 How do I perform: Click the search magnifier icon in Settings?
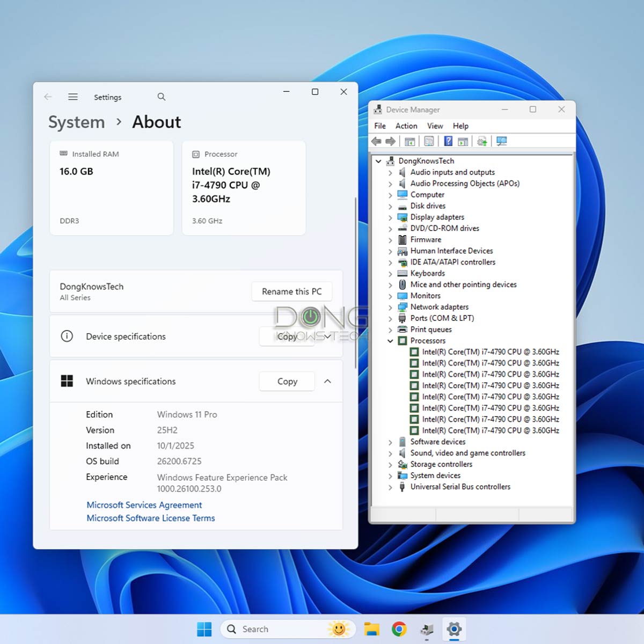click(162, 97)
